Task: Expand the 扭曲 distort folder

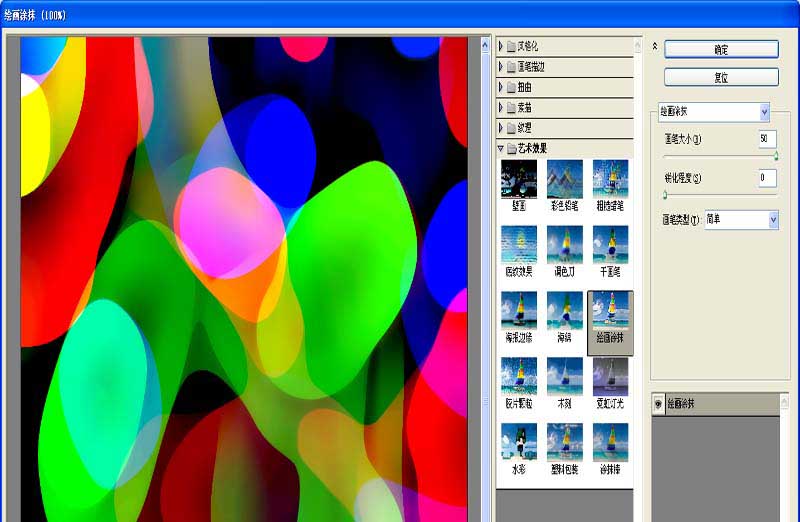Action: coord(501,87)
